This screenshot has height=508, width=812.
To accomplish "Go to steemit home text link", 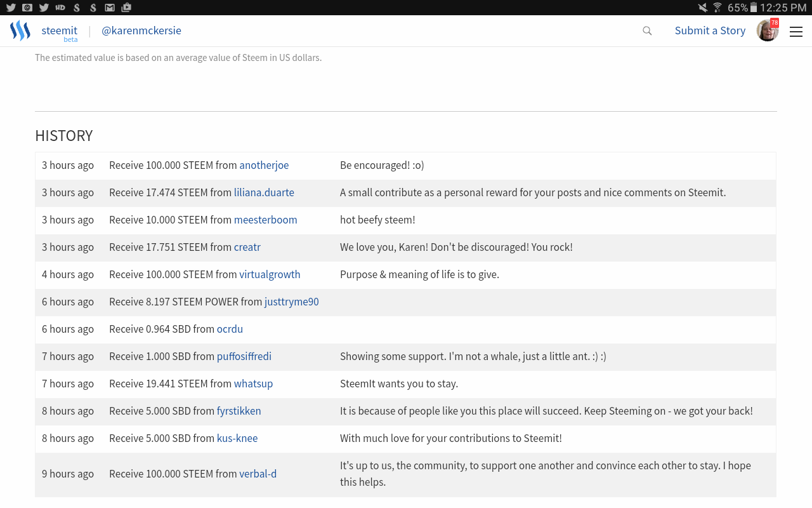I will [60, 30].
